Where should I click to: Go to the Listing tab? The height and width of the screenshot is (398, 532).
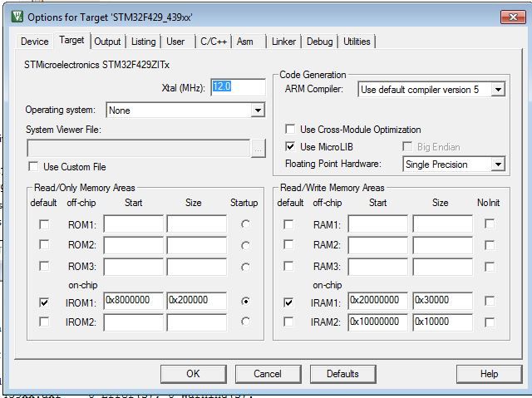pyautogui.click(x=144, y=42)
